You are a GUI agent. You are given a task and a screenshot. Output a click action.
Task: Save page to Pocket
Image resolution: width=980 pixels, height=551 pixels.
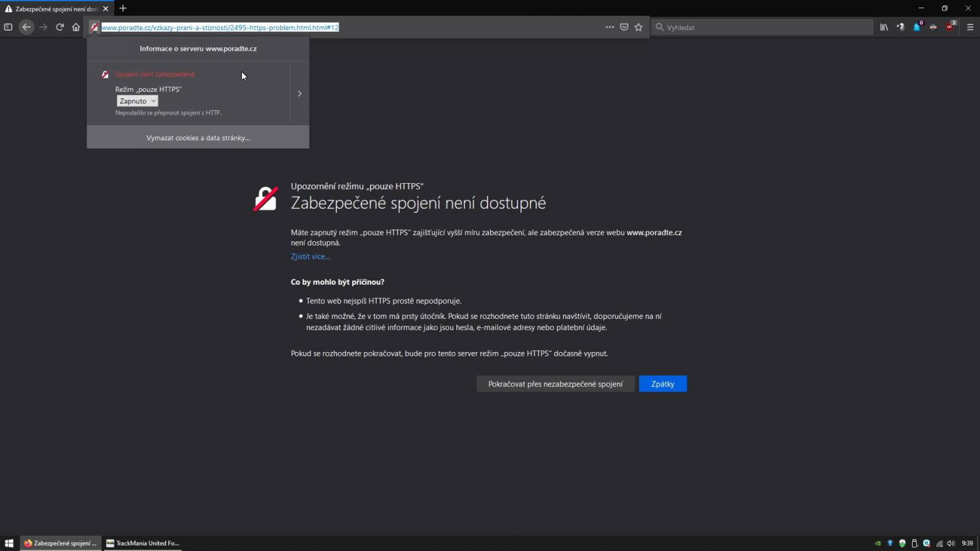coord(624,27)
